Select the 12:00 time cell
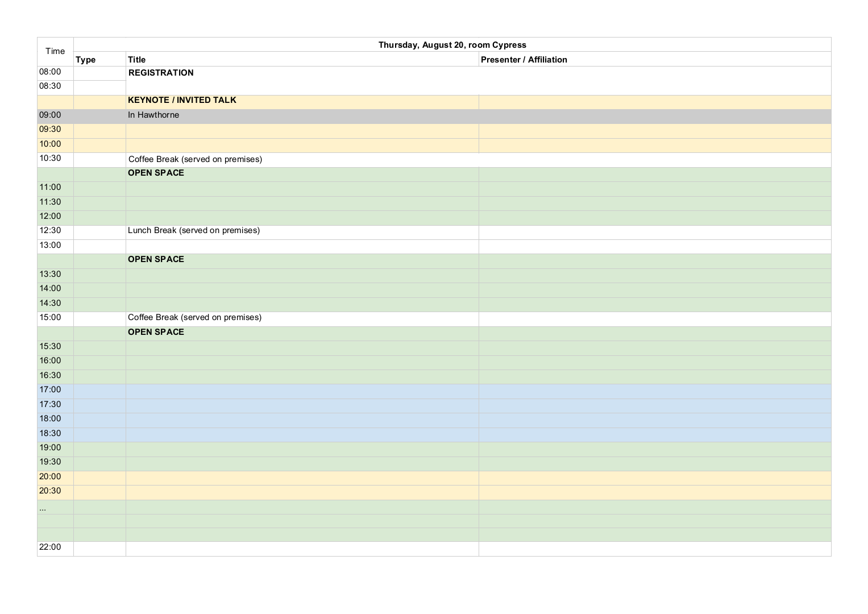This screenshot has width=868, height=614. (50, 217)
